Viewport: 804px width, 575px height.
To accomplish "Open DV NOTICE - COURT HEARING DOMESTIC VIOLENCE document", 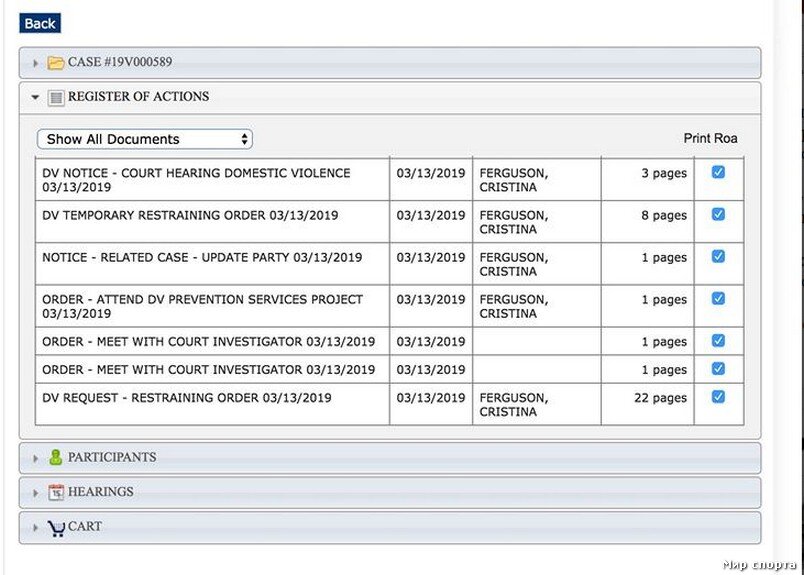I will (196, 180).
